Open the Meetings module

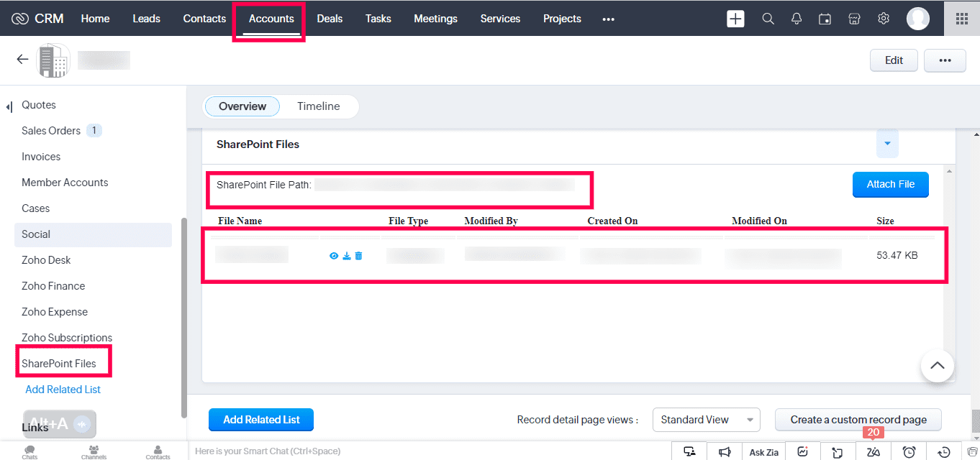point(435,19)
